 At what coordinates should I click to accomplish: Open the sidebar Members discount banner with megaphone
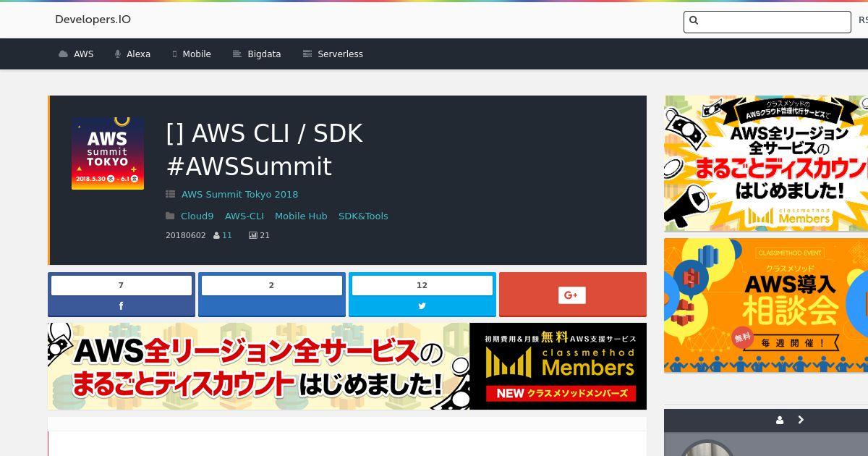point(766,164)
